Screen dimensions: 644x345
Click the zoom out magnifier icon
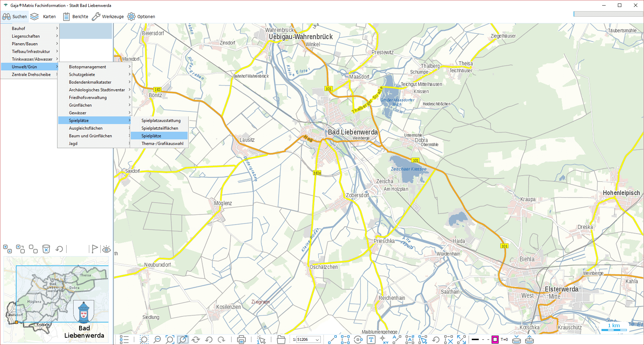157,339
